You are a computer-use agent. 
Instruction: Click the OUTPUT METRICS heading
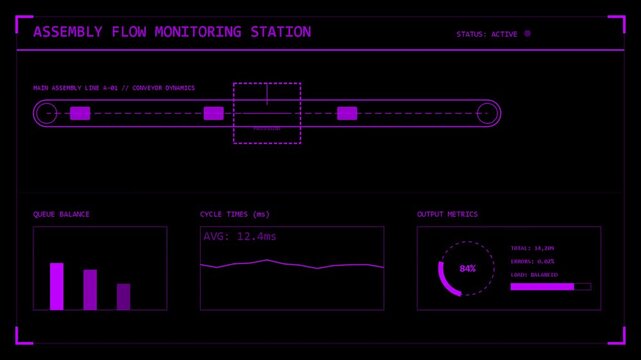[x=447, y=214]
